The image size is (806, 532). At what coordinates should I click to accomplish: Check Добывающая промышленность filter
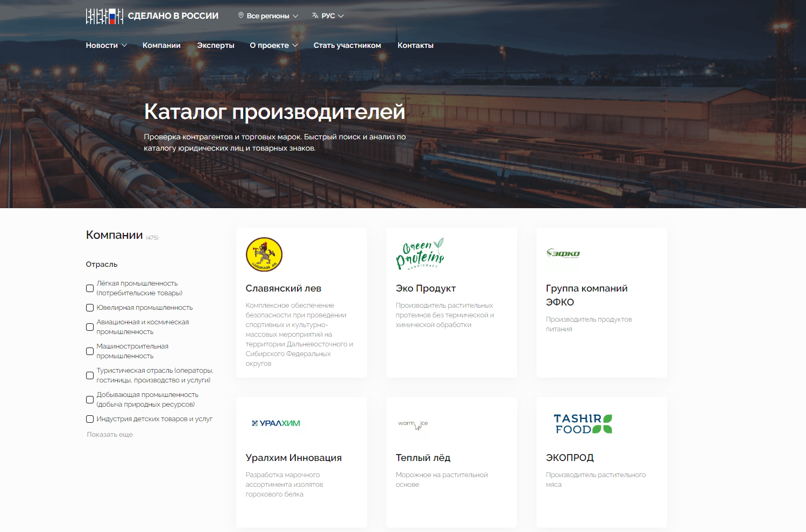pos(90,400)
